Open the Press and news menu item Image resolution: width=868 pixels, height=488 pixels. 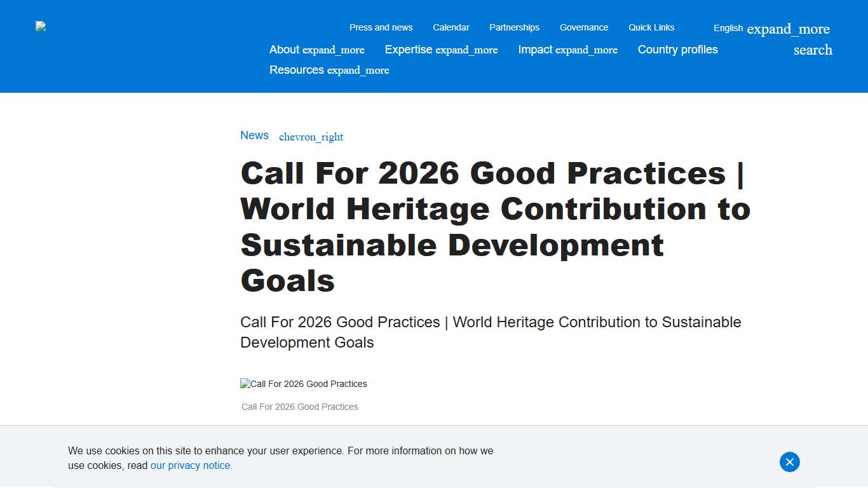381,27
